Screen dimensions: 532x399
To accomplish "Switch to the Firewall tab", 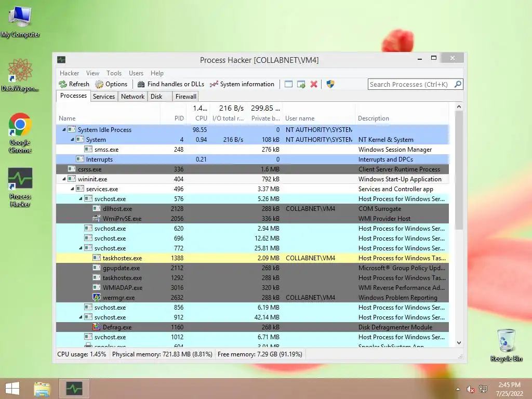I will pyautogui.click(x=185, y=96).
